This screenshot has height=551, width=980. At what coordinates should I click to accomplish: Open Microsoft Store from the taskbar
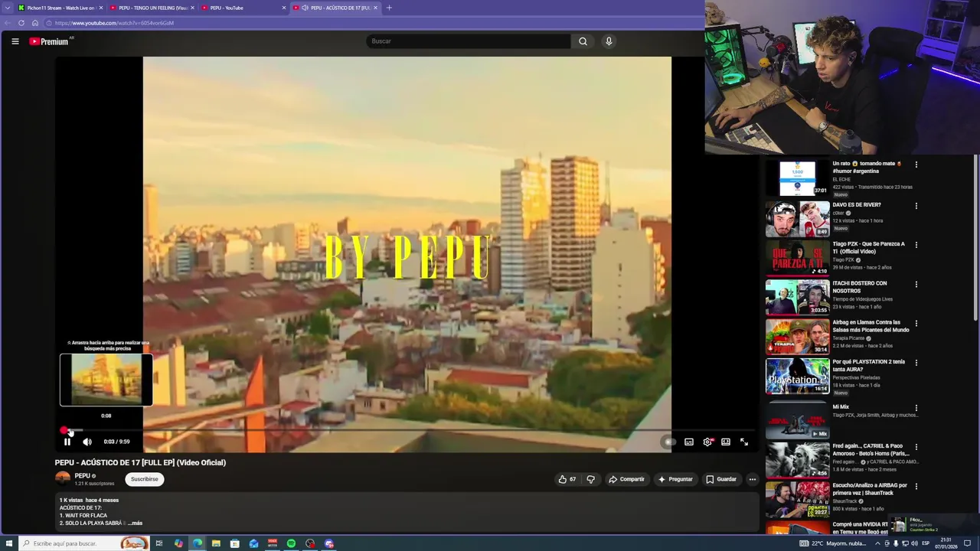(x=235, y=543)
